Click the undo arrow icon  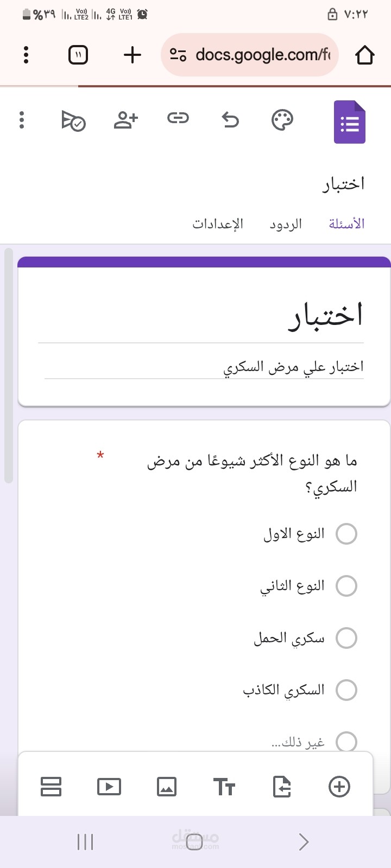click(231, 119)
